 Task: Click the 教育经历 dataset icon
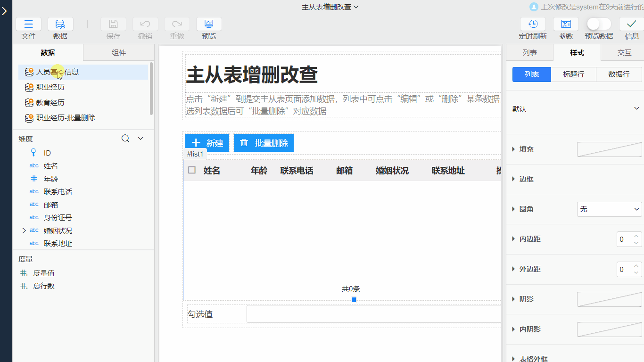click(x=29, y=102)
